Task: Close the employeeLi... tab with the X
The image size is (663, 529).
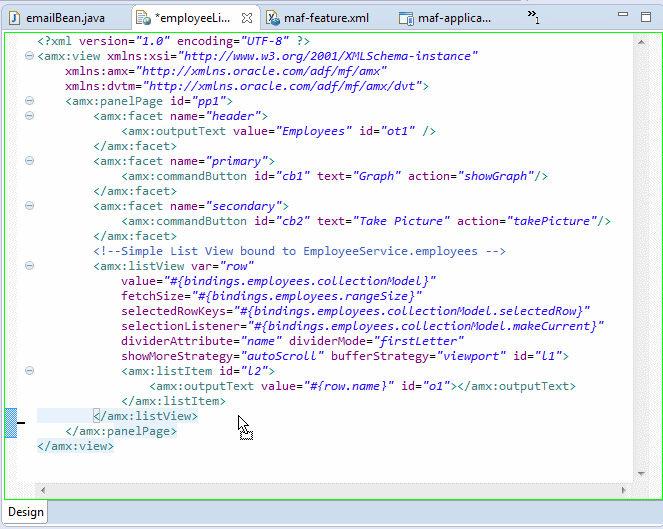Action: click(x=247, y=18)
